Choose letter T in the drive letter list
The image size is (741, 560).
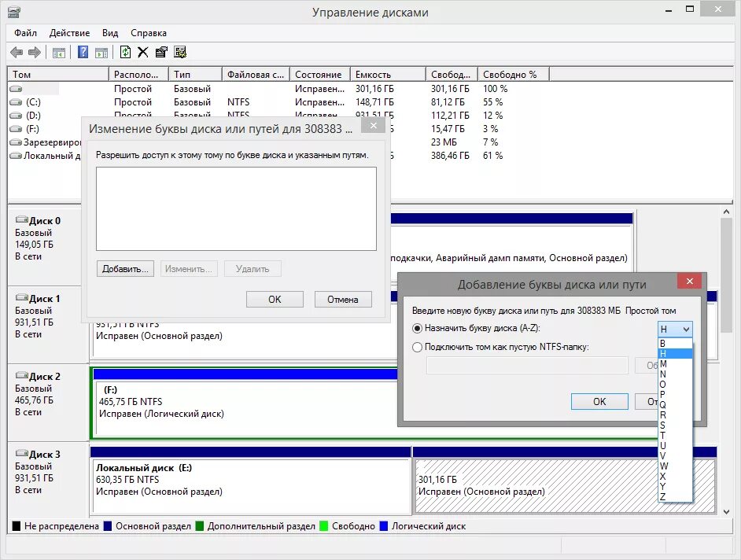click(675, 435)
